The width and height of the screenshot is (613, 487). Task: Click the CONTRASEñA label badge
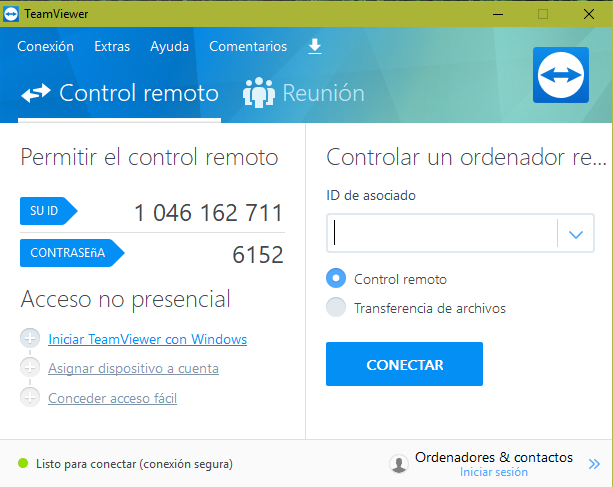coord(72,253)
